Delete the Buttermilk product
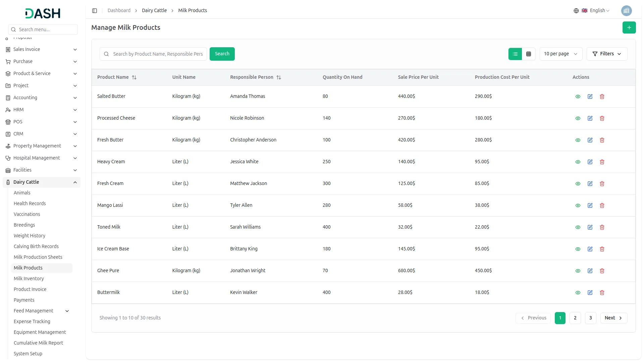 click(602, 293)
